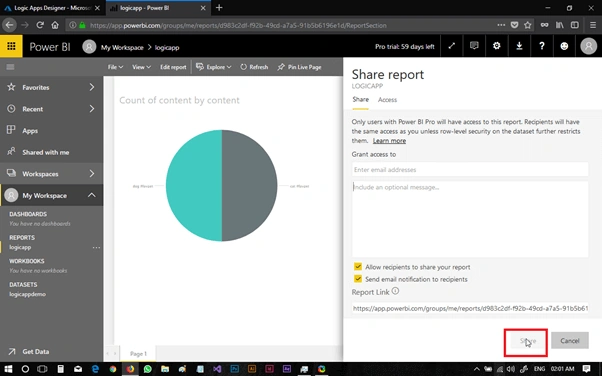This screenshot has width=602, height=376.
Task: Go back with browser back arrow
Action: coord(9,25)
